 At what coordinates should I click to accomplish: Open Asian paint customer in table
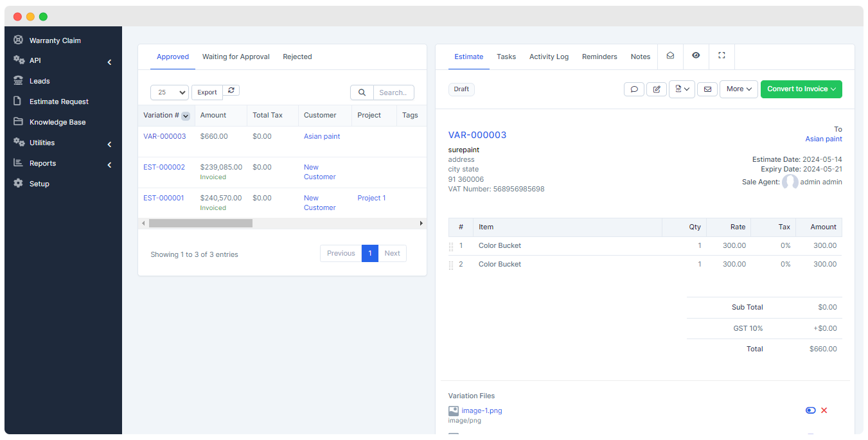coord(322,136)
